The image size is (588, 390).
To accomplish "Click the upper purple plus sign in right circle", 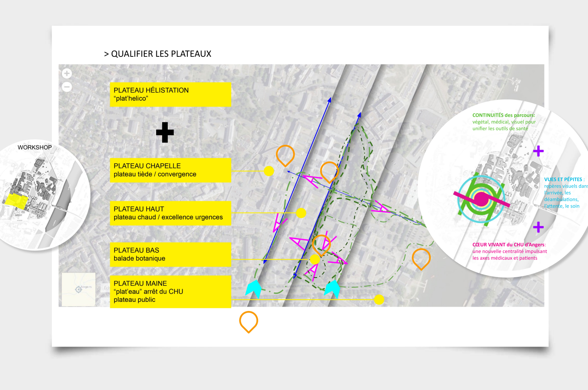I will [538, 151].
